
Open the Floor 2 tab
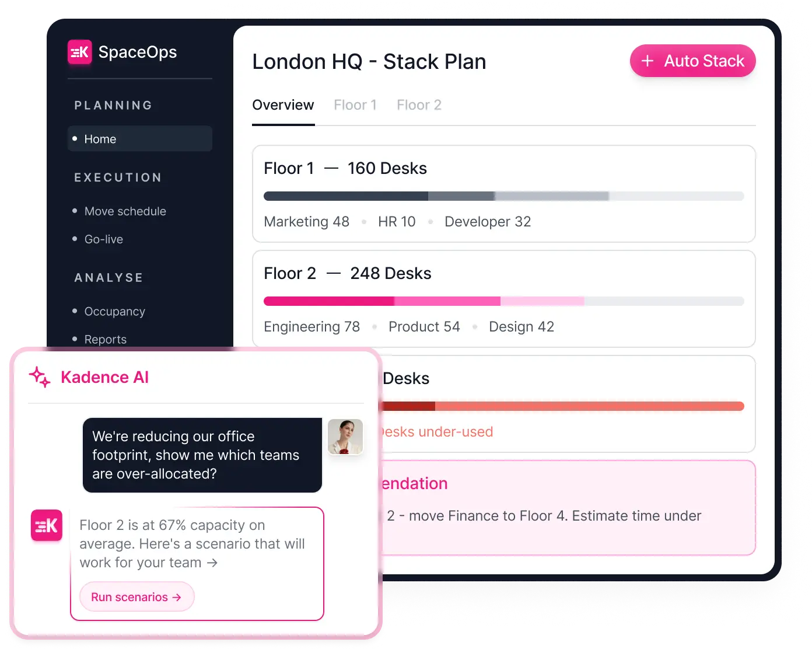click(419, 105)
